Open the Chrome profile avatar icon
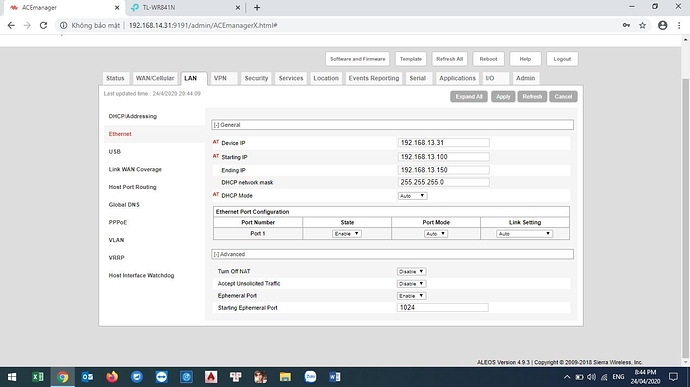 point(662,26)
